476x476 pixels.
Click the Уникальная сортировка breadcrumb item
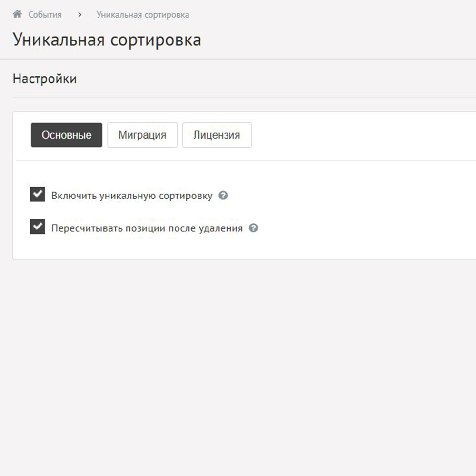point(143,15)
